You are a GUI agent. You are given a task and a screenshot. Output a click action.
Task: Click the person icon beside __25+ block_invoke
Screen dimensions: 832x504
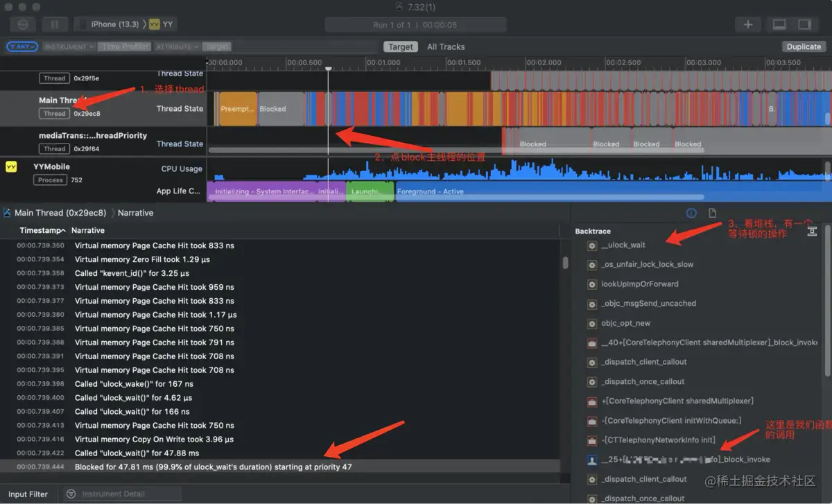pyautogui.click(x=592, y=460)
